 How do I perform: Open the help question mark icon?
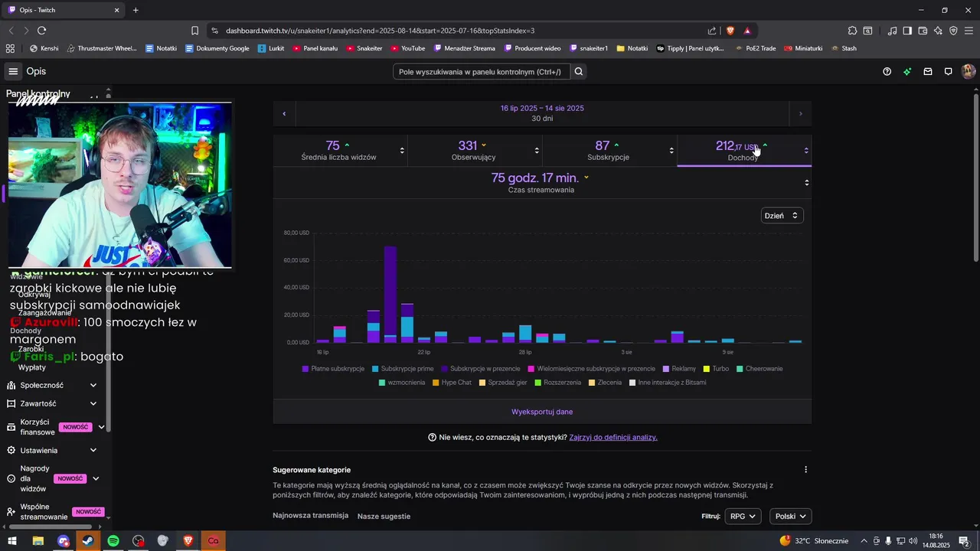click(x=887, y=71)
